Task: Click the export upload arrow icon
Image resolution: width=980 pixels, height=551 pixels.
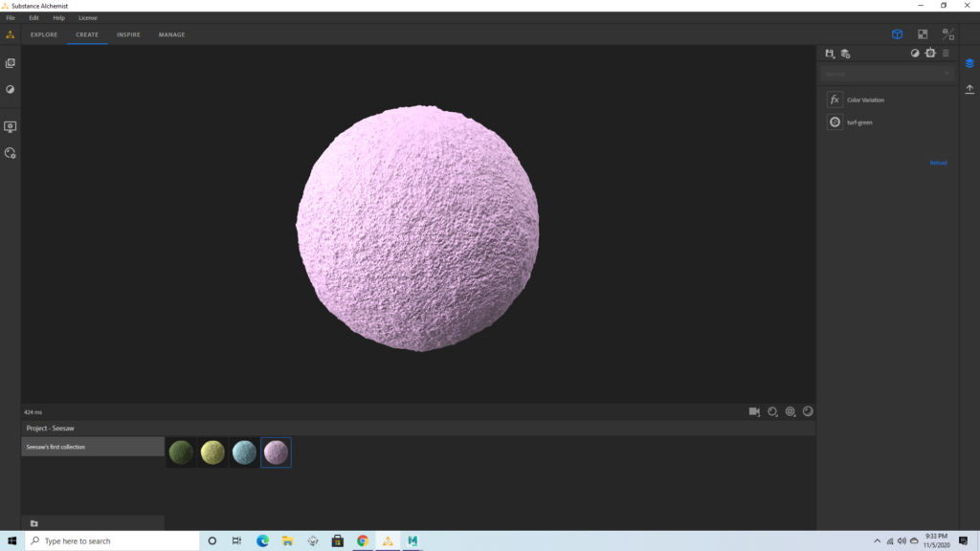Action: tap(969, 89)
